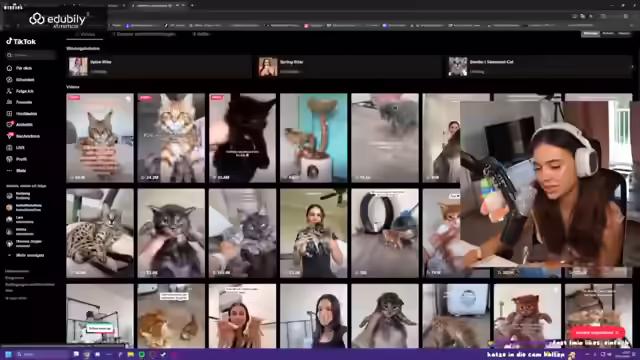Switch to the Videos tab

(85, 34)
